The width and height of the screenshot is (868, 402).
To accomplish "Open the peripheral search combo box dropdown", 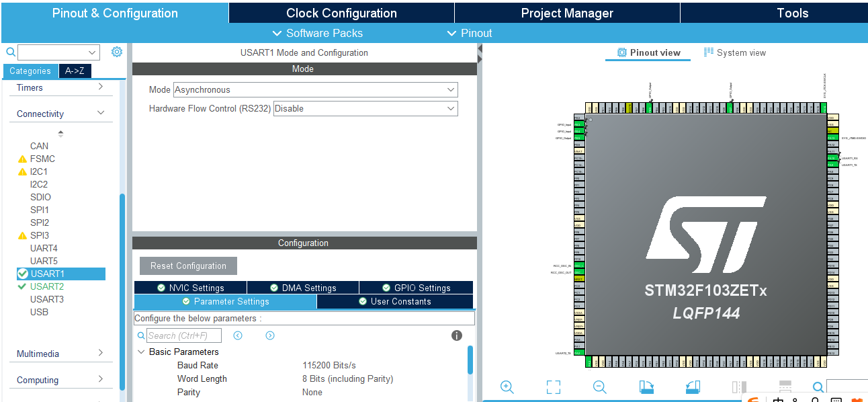I will pyautogui.click(x=92, y=52).
